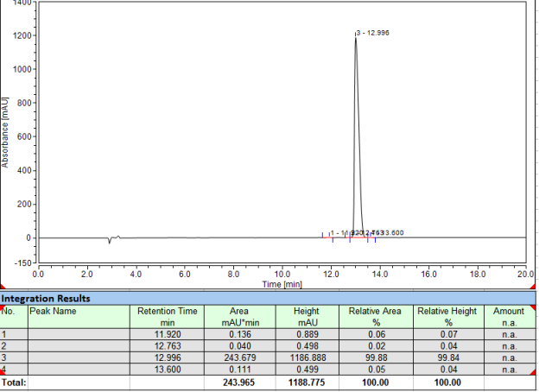Click the Area column header
539x392 pixels.
(x=239, y=316)
